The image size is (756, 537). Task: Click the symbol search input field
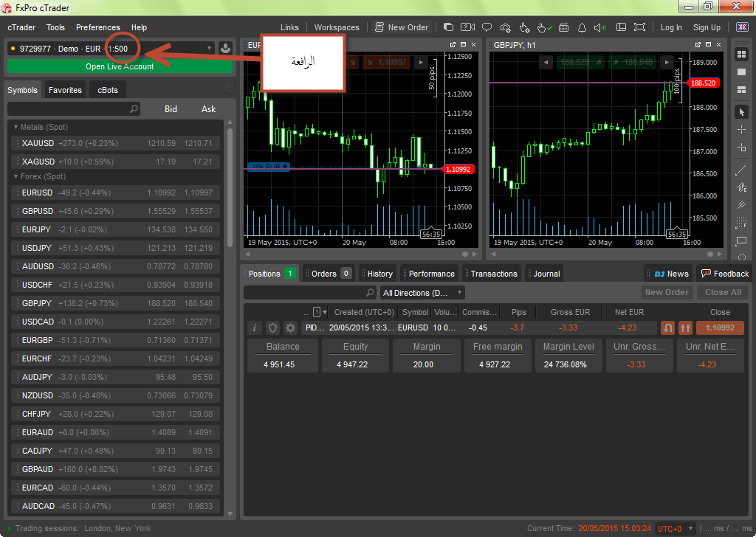coord(74,109)
